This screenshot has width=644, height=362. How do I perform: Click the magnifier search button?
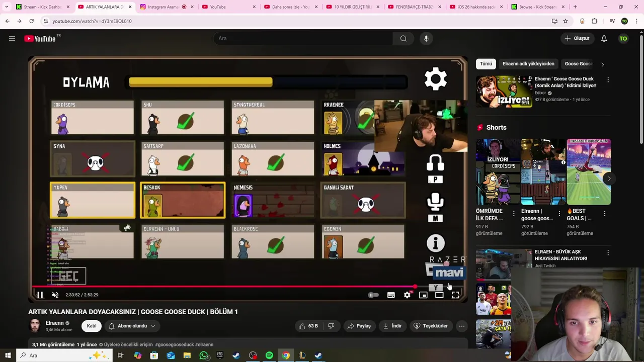click(404, 38)
